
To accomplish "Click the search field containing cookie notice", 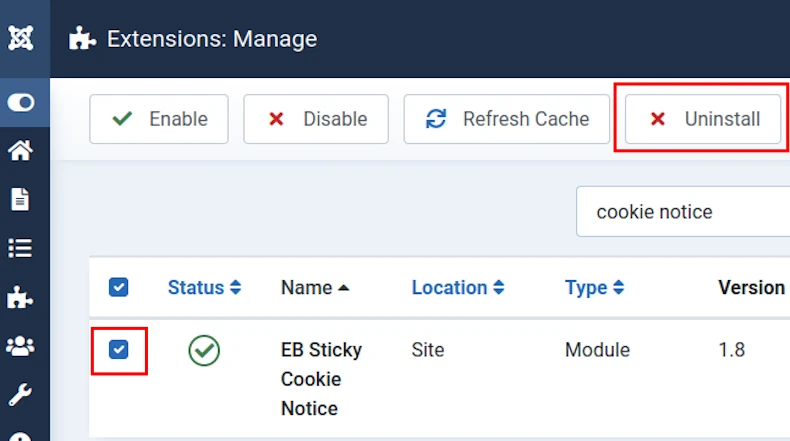I will tap(683, 212).
